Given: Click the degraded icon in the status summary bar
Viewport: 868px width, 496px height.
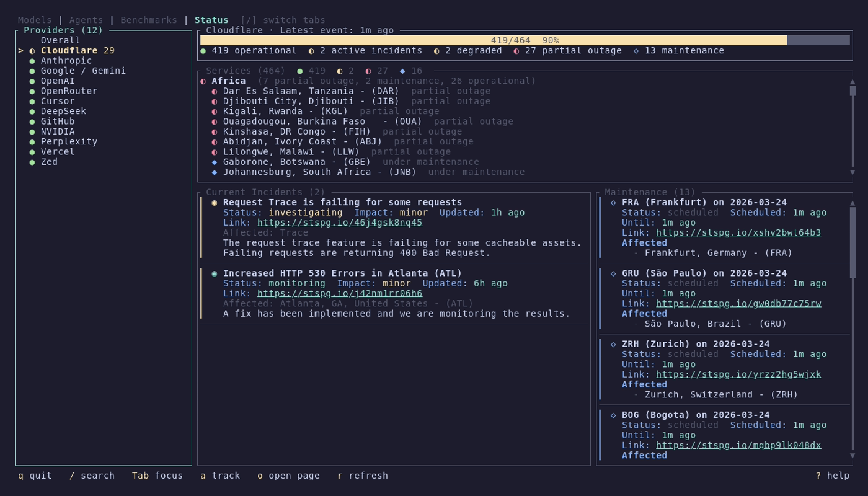Looking at the screenshot, I should click(436, 50).
